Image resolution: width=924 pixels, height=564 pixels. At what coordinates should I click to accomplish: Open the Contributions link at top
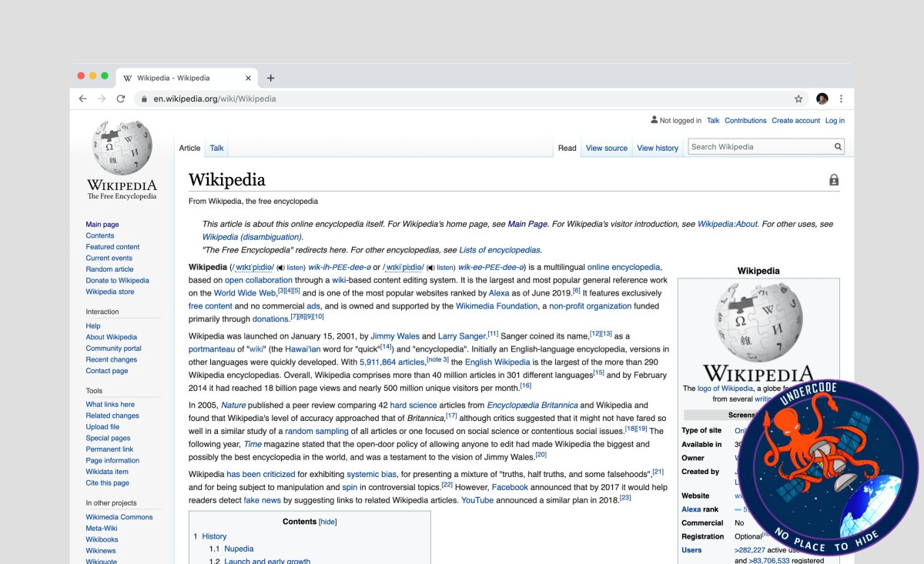[745, 120]
